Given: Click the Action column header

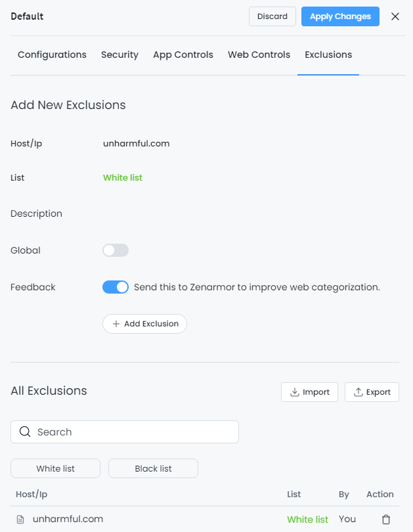Looking at the screenshot, I should click(x=380, y=495).
